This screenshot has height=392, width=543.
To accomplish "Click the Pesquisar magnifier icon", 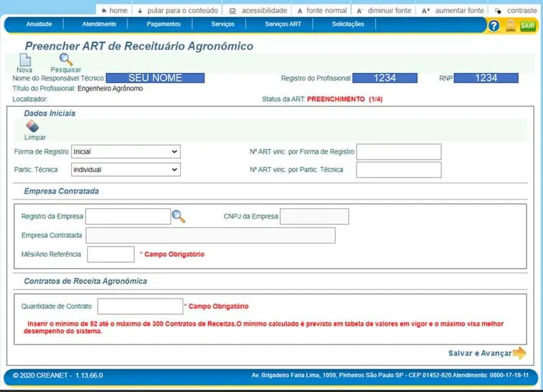I will click(x=66, y=59).
